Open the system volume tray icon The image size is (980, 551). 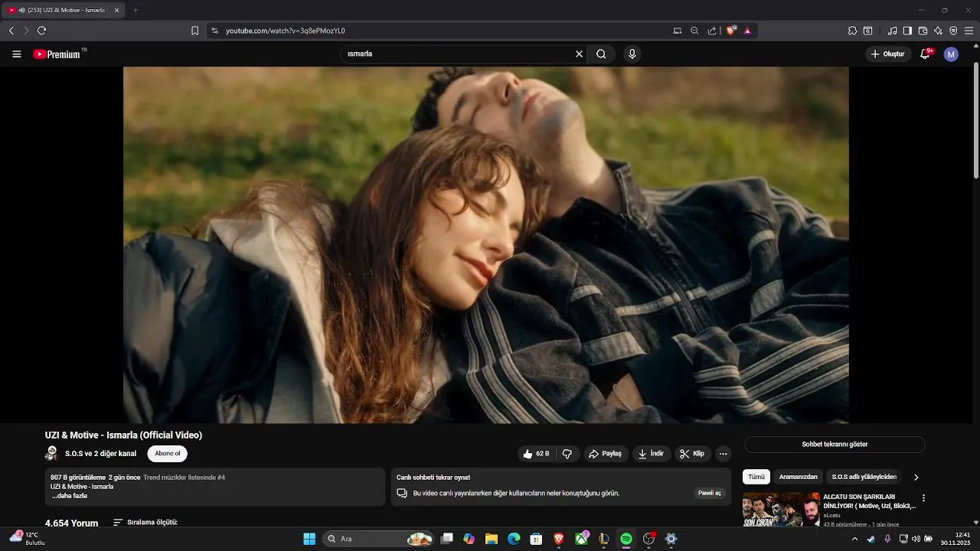click(x=916, y=539)
